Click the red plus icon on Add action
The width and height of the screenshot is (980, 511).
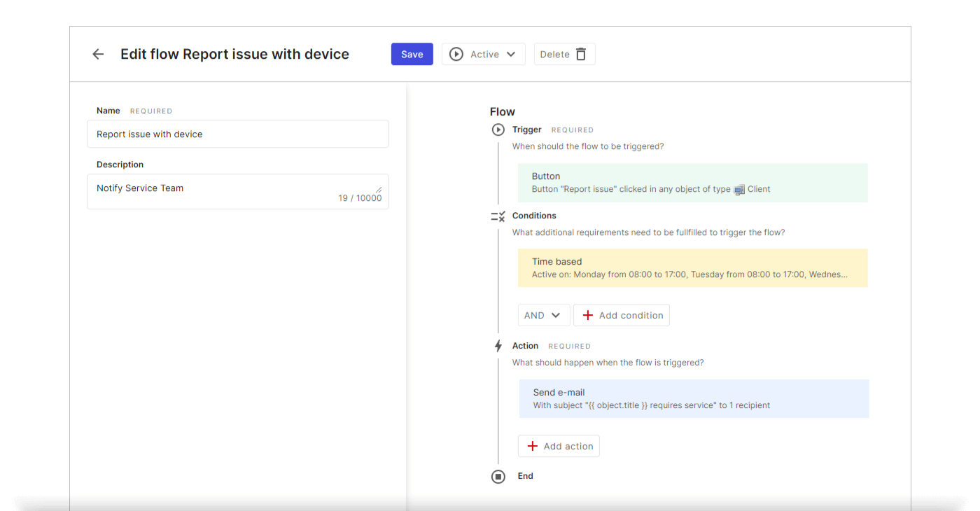point(533,447)
